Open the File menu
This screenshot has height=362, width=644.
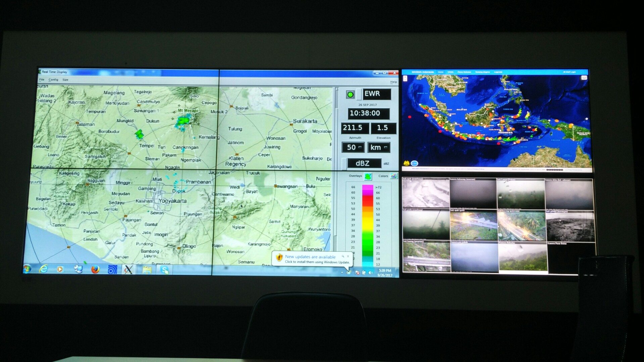pos(42,80)
